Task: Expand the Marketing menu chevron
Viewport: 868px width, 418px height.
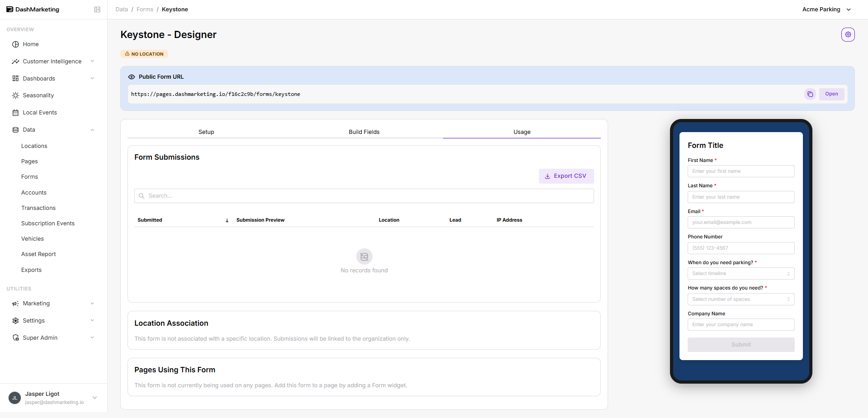Action: 92,304
